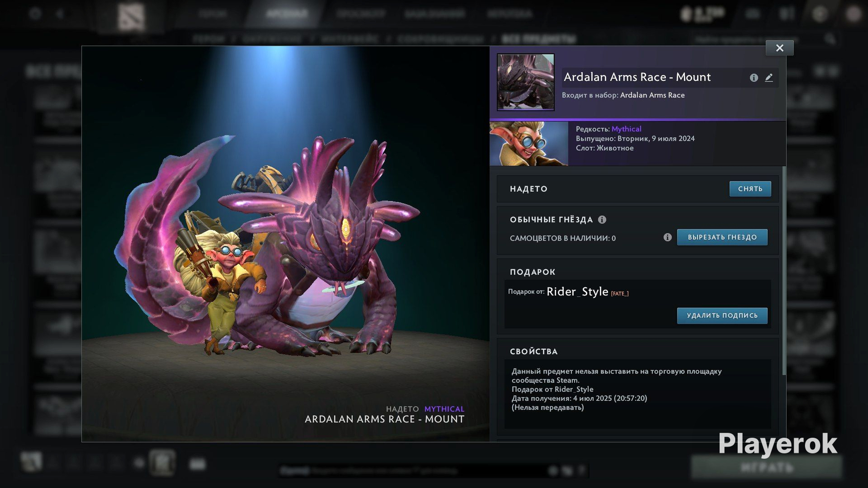Click the НАДЕТО heading in the details panel

tap(529, 189)
